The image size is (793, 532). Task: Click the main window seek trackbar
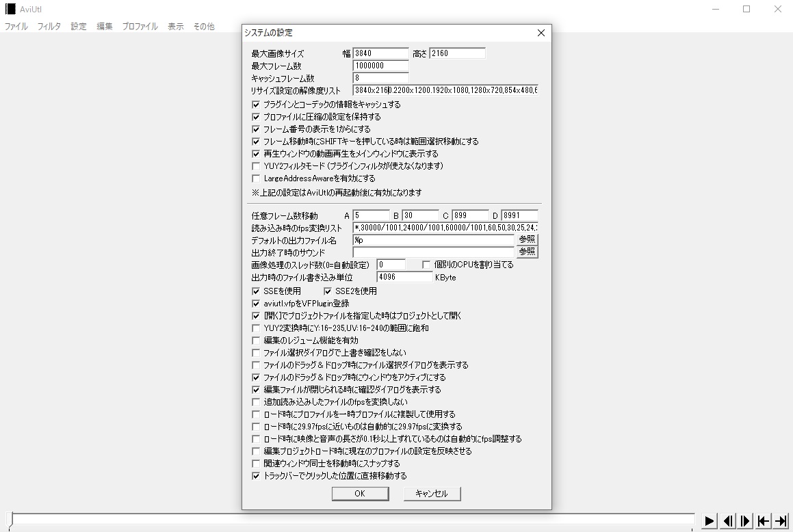pyautogui.click(x=352, y=520)
